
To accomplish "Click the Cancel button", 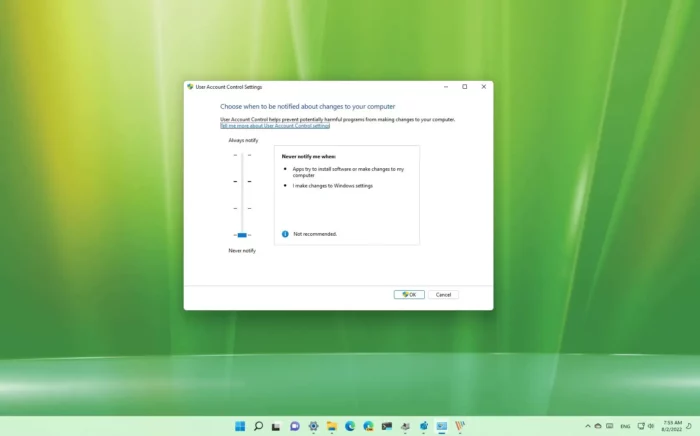I will pyautogui.click(x=443, y=295).
